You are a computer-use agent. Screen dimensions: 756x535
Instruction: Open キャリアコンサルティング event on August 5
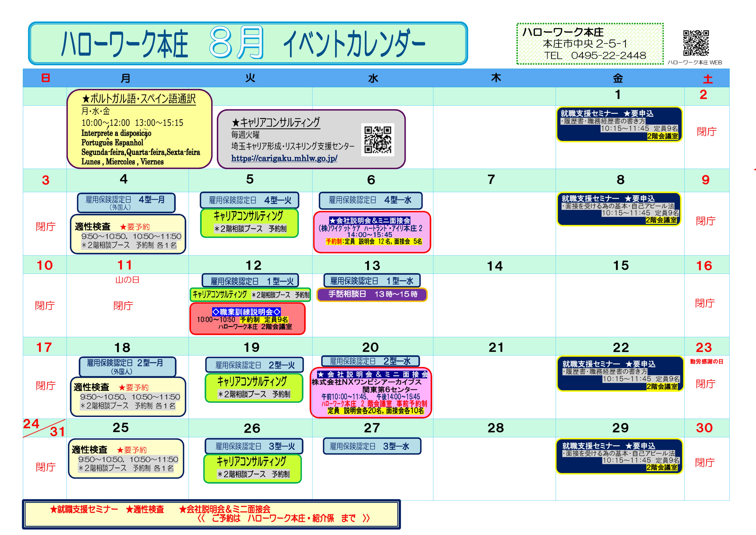(x=249, y=223)
